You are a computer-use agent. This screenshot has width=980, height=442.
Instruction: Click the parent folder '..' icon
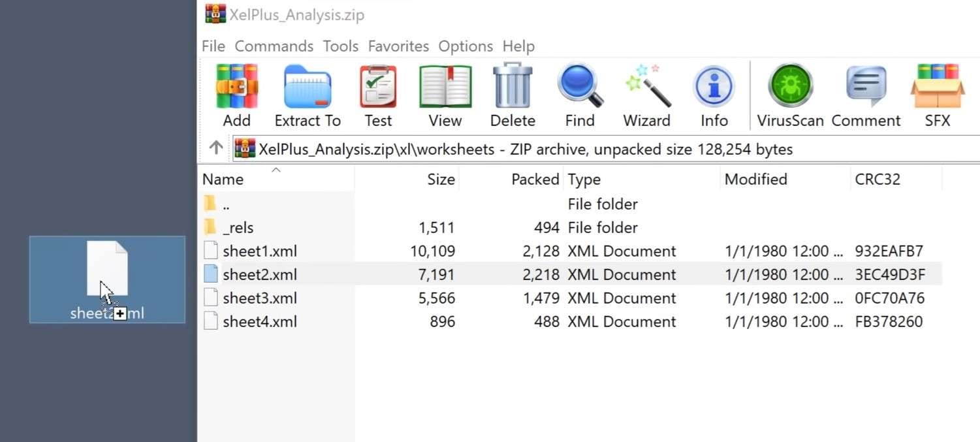click(x=210, y=204)
